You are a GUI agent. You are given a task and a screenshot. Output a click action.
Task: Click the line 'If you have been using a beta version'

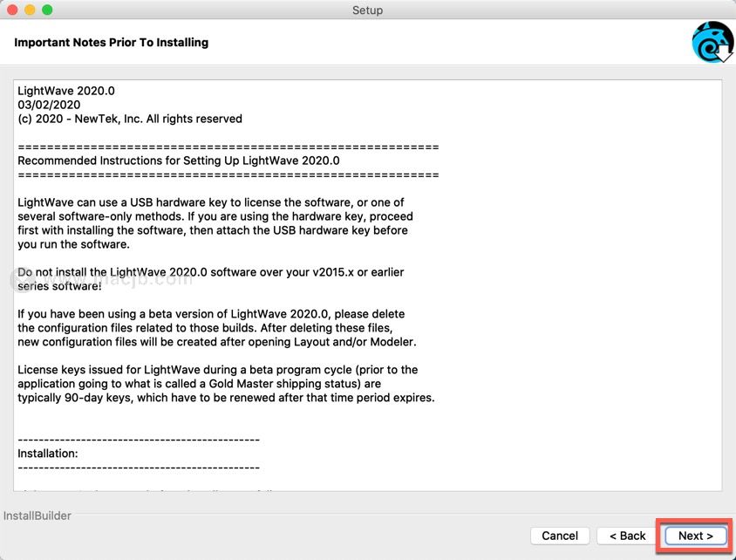pos(211,314)
